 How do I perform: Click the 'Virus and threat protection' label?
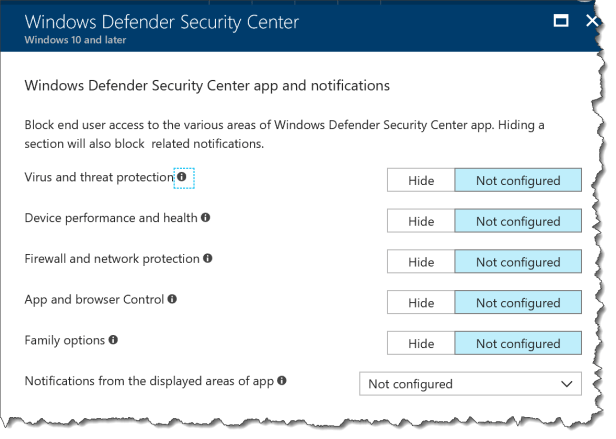99,177
